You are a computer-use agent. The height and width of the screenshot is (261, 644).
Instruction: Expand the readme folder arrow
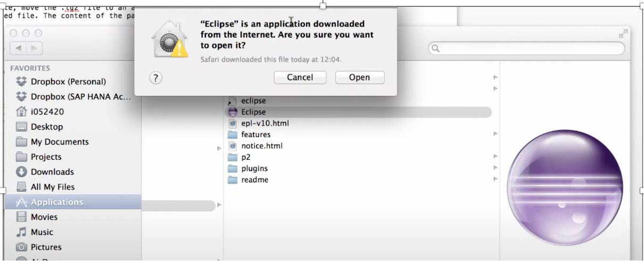(x=496, y=180)
